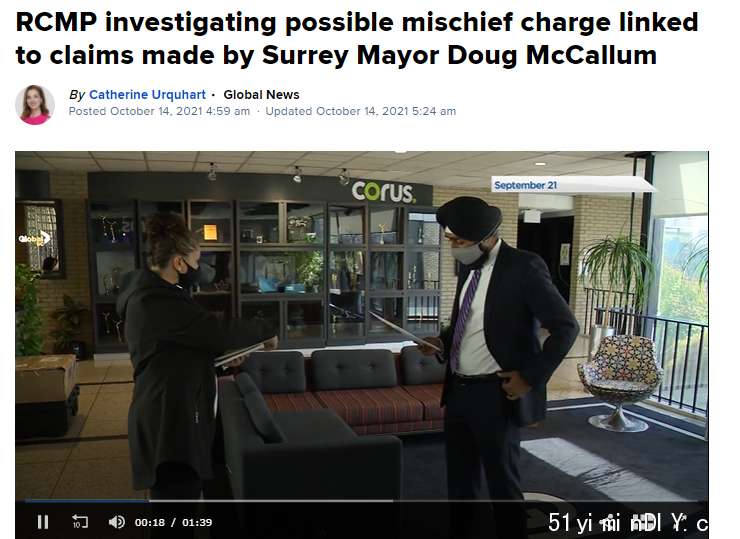The height and width of the screenshot is (539, 740).
Task: Toggle HD video quality
Action: click(646, 522)
